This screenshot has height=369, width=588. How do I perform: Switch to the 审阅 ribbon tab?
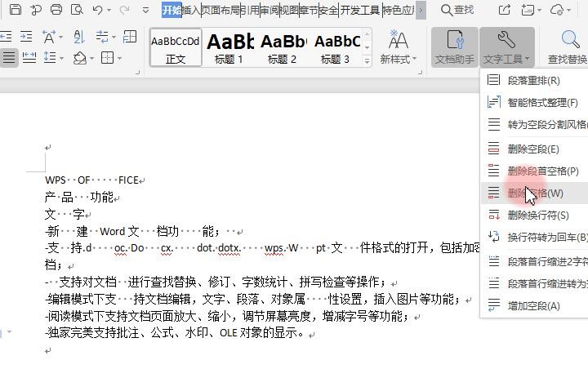pyautogui.click(x=269, y=10)
